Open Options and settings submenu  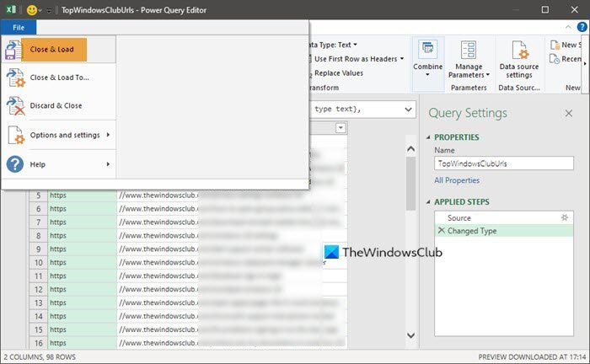(x=65, y=135)
